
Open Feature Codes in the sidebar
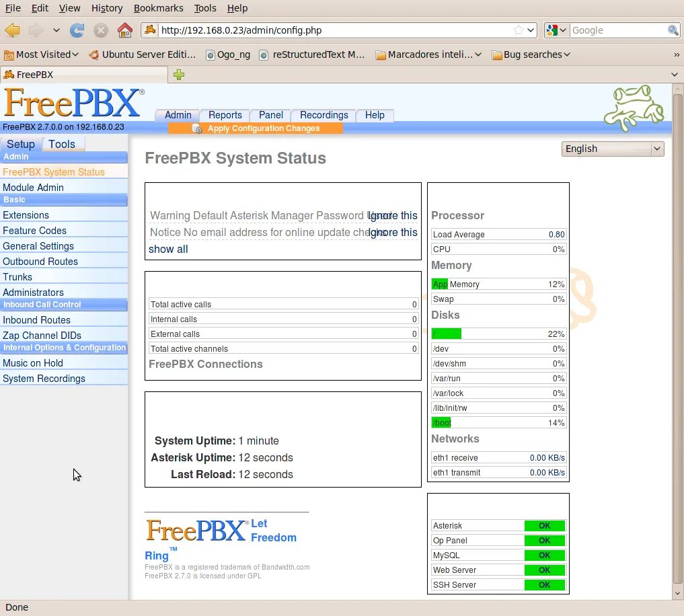tap(64, 231)
